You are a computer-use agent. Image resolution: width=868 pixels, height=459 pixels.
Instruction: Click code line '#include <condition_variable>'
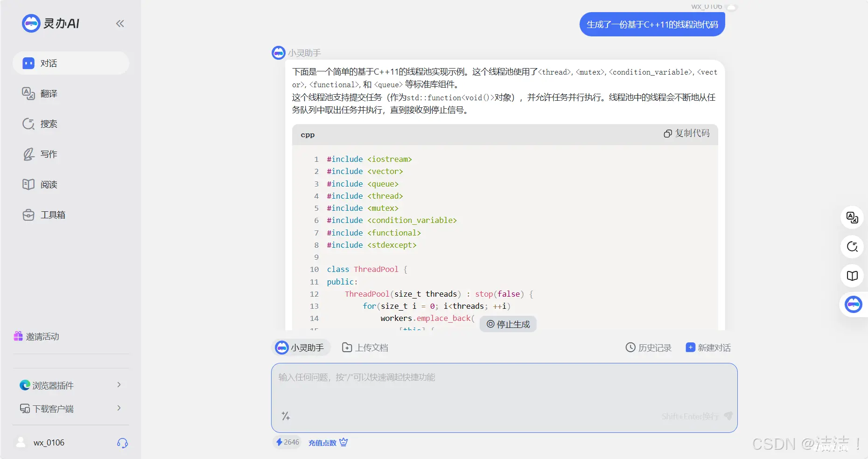click(x=392, y=220)
